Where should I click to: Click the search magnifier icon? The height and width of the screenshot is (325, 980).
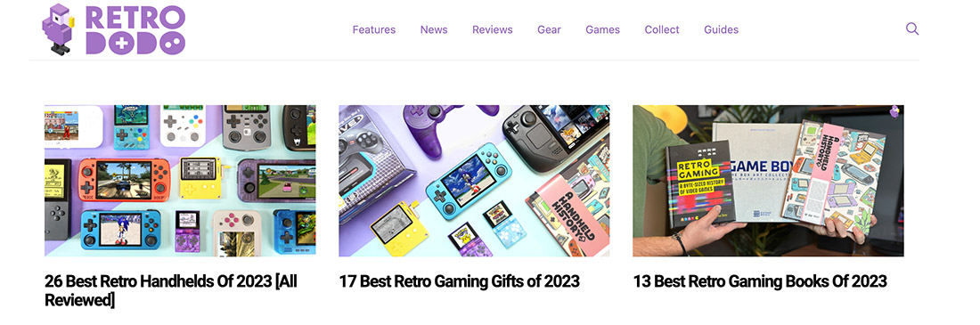[912, 28]
